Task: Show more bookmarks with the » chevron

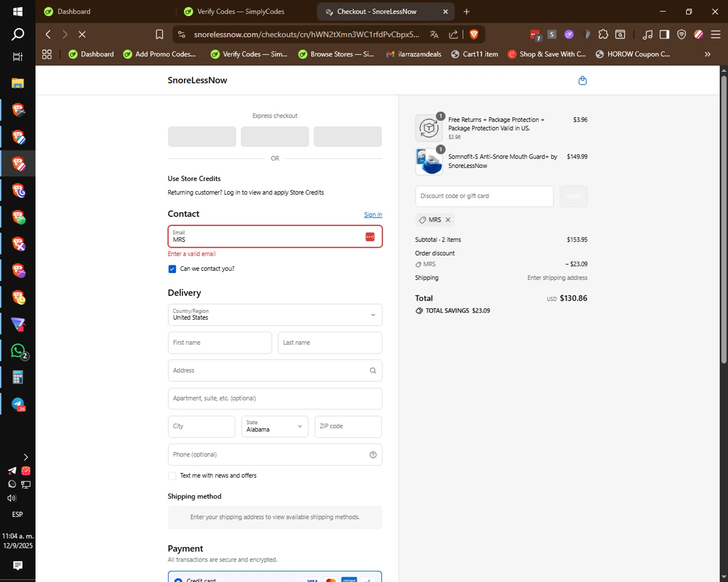Action: pyautogui.click(x=708, y=54)
